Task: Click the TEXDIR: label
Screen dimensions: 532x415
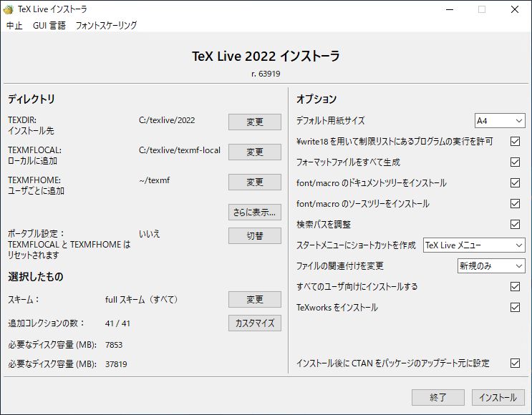Action: [22, 120]
